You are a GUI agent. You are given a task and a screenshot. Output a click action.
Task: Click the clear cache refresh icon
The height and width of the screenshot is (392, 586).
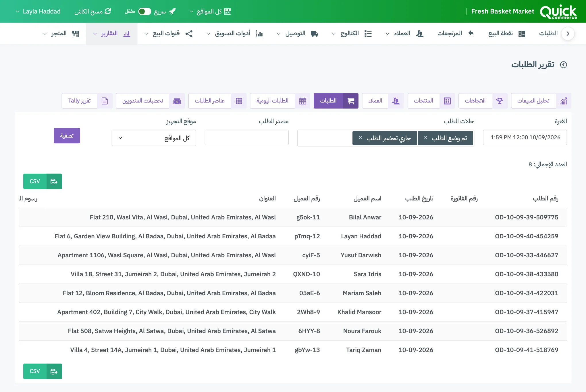click(108, 11)
